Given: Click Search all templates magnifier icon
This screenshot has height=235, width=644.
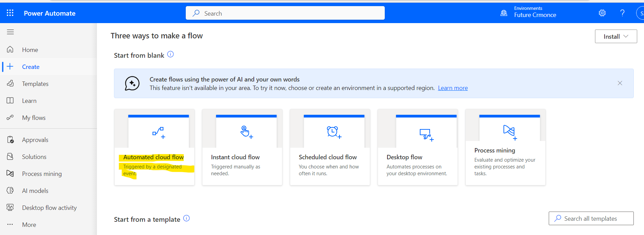Looking at the screenshot, I should pos(558,218).
